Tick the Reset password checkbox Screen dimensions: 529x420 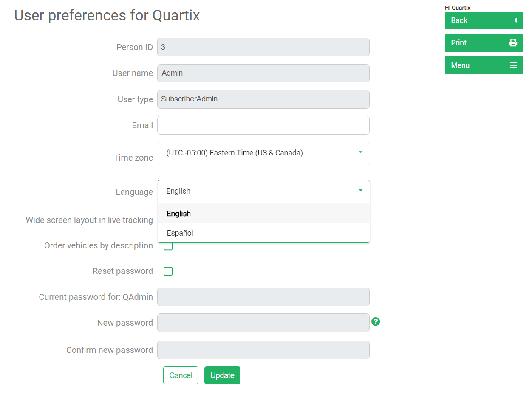point(168,271)
